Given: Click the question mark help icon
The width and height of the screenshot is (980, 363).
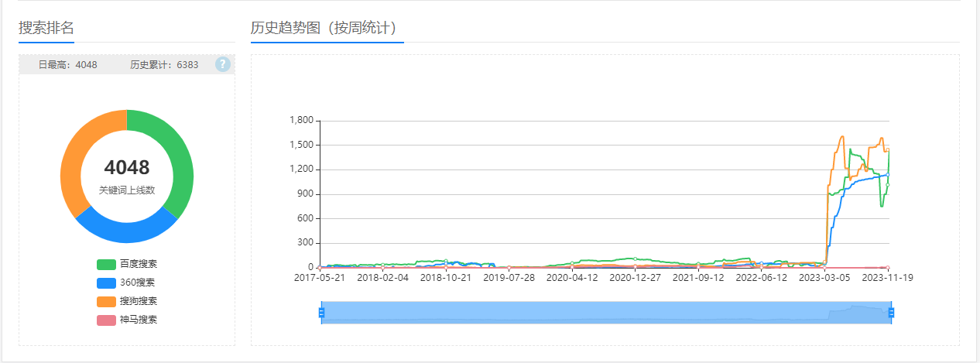Looking at the screenshot, I should (x=223, y=64).
